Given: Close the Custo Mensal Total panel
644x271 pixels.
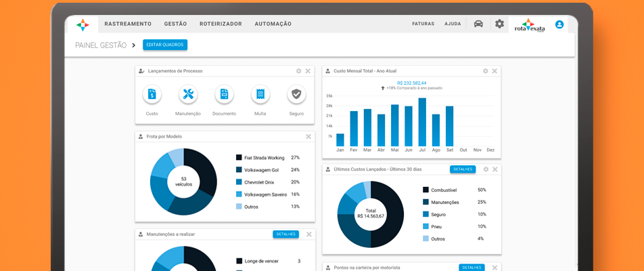Looking at the screenshot, I should (495, 71).
